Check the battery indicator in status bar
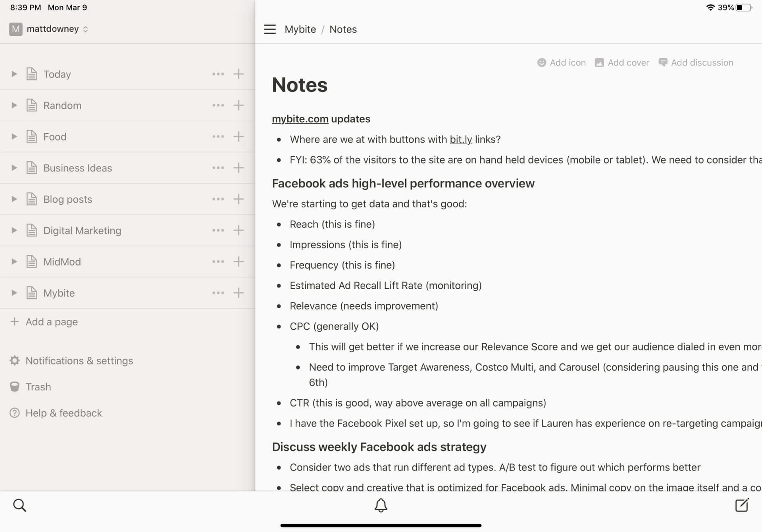The width and height of the screenshot is (762, 532). (743, 7)
